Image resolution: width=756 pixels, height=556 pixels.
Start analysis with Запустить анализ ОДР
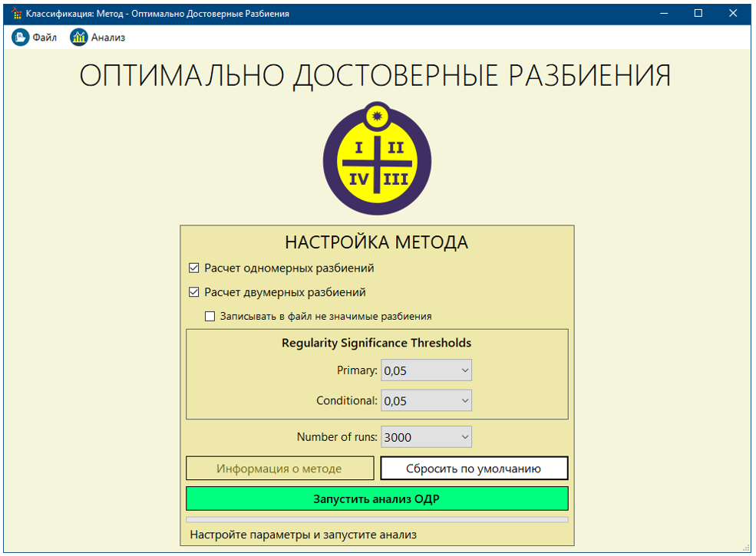(377, 498)
